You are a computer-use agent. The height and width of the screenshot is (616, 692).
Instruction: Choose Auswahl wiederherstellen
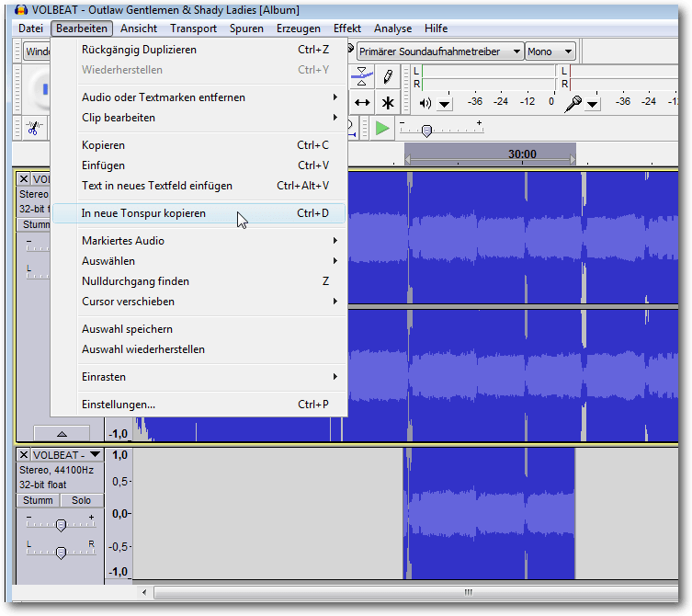(x=199, y=349)
